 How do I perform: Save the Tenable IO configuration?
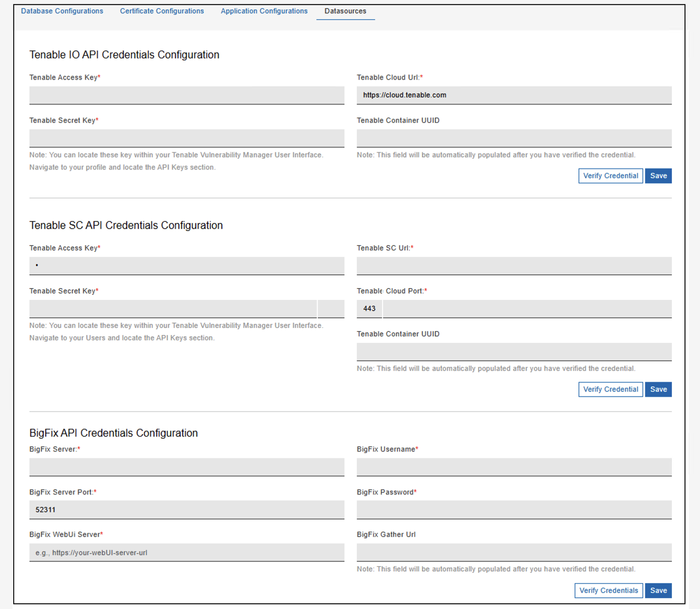(x=658, y=176)
